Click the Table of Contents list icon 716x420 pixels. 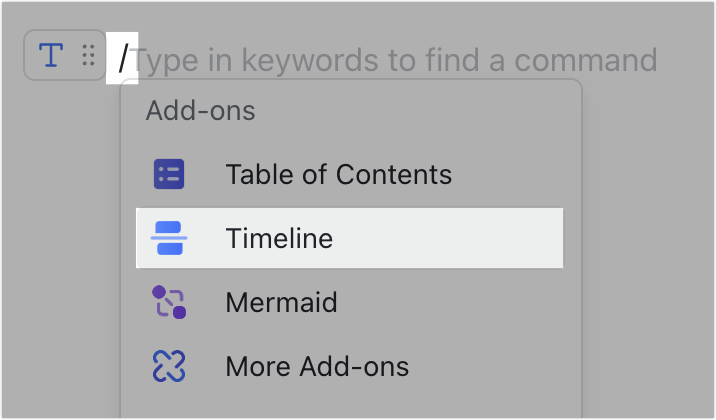click(x=169, y=174)
